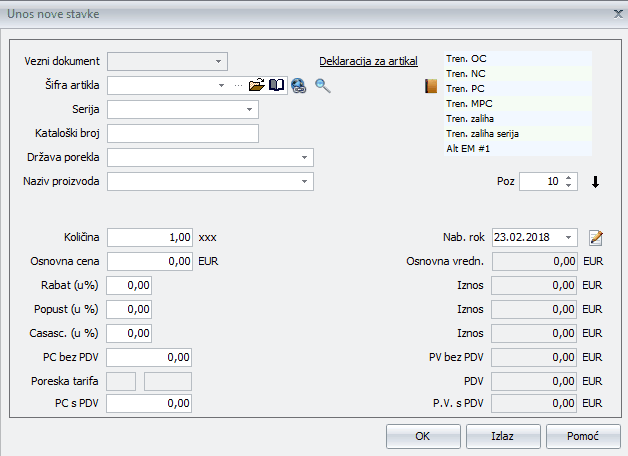Click the black down arrow next to Poz
Screen dimensions: 628x456
pyautogui.click(x=596, y=182)
